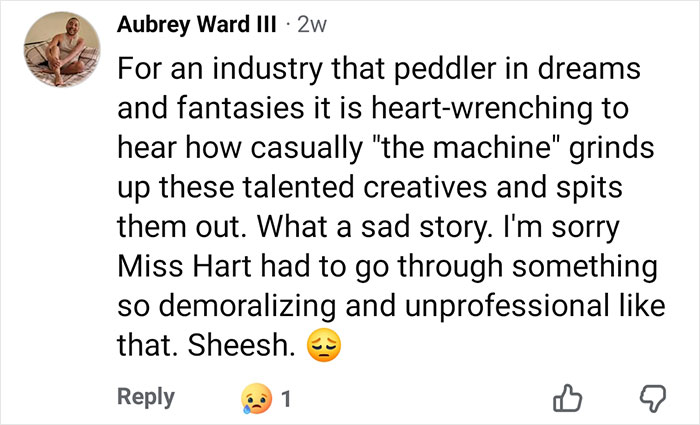Image resolution: width=700 pixels, height=425 pixels.
Task: View the reaction count of 1
Action: [x=285, y=398]
